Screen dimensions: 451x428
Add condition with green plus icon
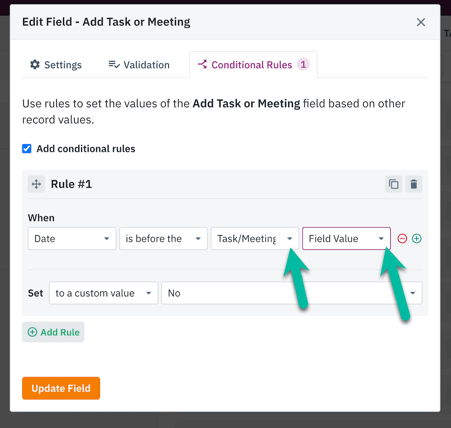pyautogui.click(x=417, y=239)
